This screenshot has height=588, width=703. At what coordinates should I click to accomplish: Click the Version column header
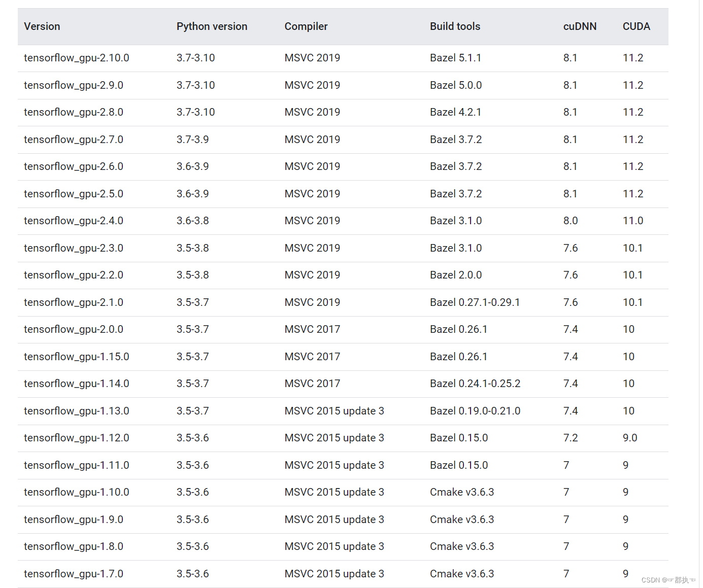(42, 26)
